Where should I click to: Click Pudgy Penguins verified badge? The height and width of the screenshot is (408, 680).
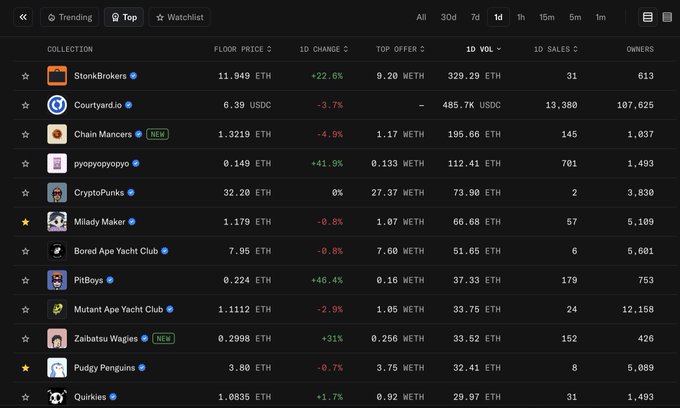point(142,368)
